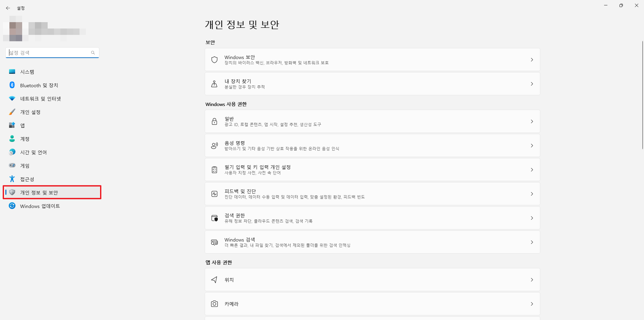This screenshot has width=644, height=320.
Task: Expand 필기 입력 및 키 입력 chevron
Action: (x=532, y=170)
